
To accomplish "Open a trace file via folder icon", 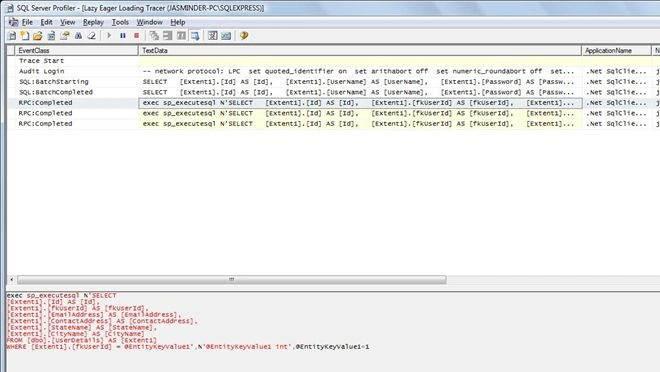I will point(38,36).
